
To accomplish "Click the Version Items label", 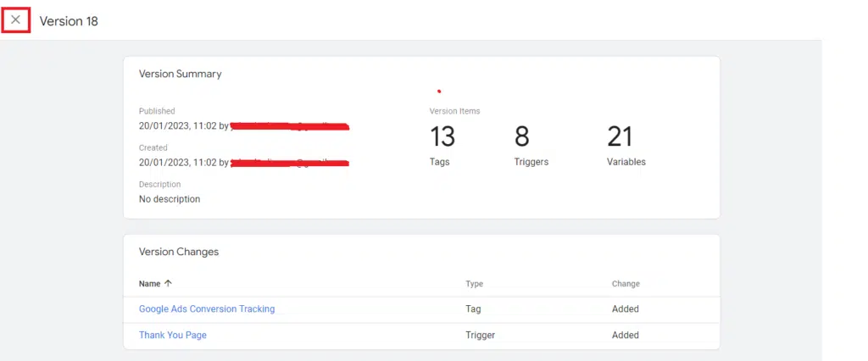I will click(x=454, y=111).
